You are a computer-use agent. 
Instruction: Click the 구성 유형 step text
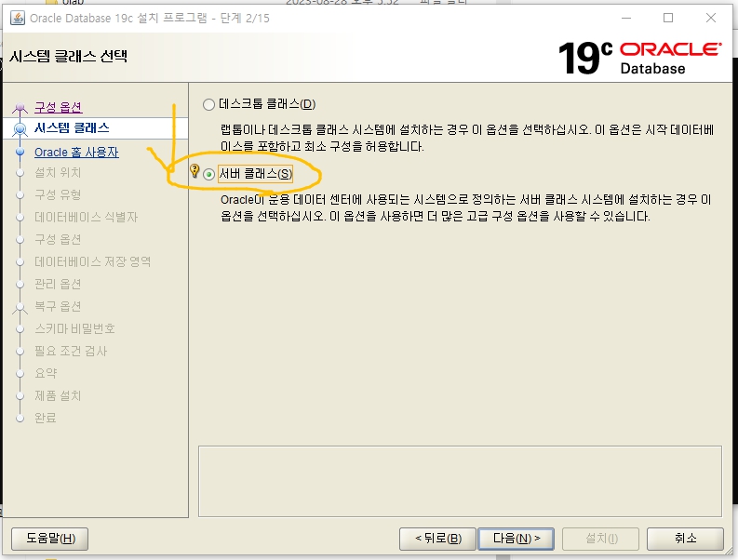click(x=58, y=194)
